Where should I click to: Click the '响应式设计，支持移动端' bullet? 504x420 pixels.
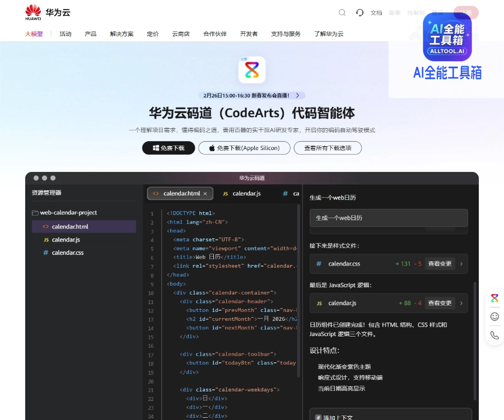pos(350,377)
